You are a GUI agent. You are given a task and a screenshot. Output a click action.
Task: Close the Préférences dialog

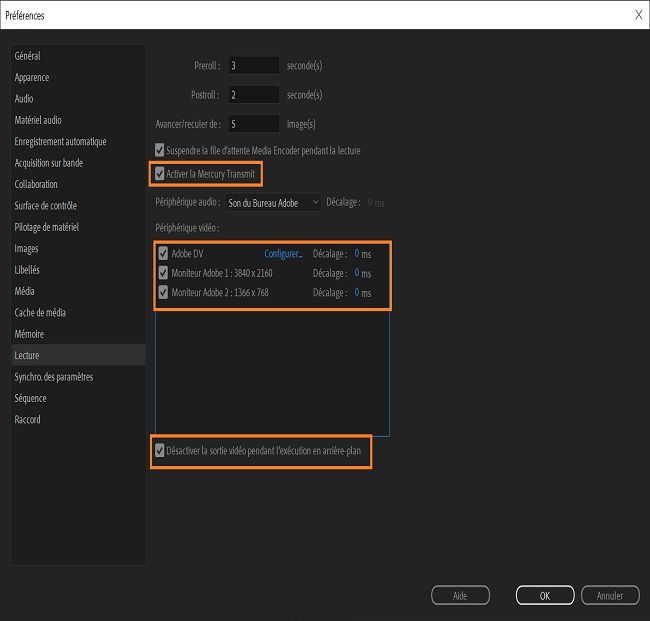(639, 15)
